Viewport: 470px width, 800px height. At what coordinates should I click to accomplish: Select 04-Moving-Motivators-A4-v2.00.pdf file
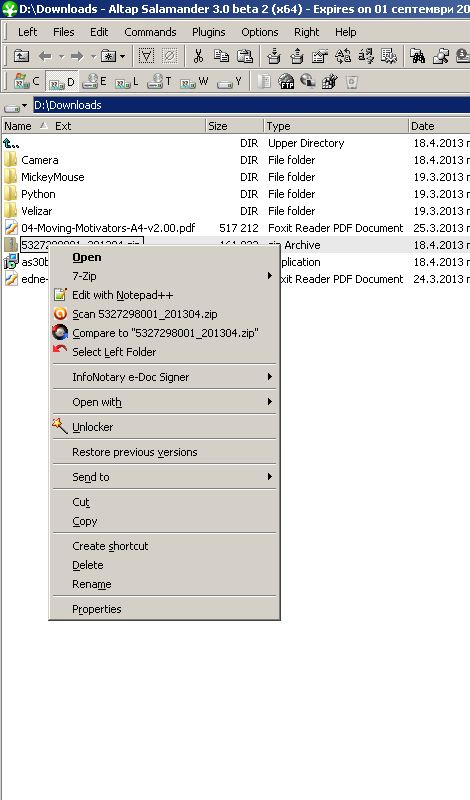coord(108,228)
